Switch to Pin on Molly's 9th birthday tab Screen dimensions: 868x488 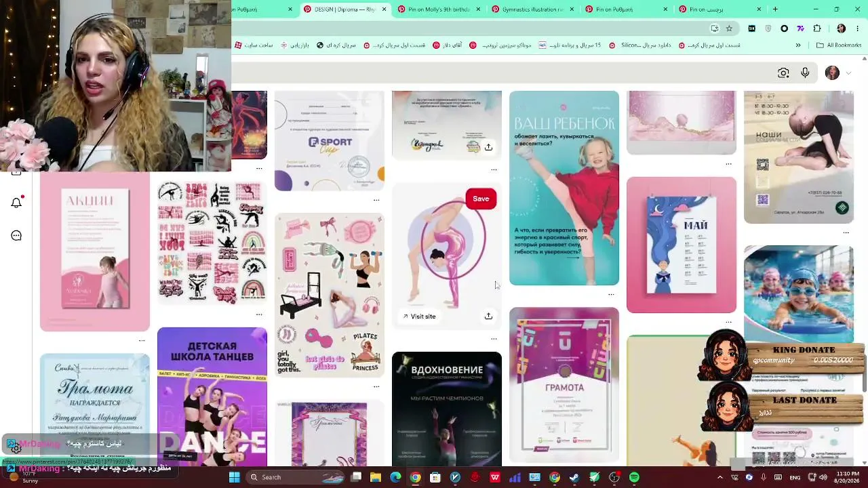[x=439, y=9]
